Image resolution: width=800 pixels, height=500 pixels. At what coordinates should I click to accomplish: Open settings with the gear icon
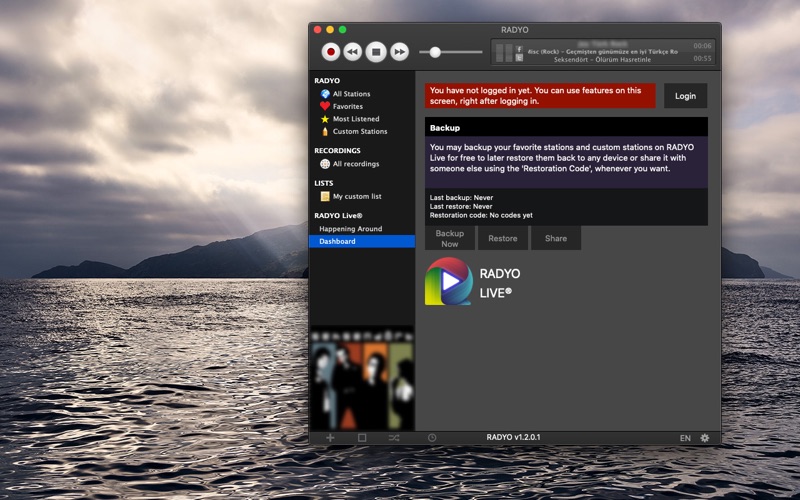[x=705, y=438]
